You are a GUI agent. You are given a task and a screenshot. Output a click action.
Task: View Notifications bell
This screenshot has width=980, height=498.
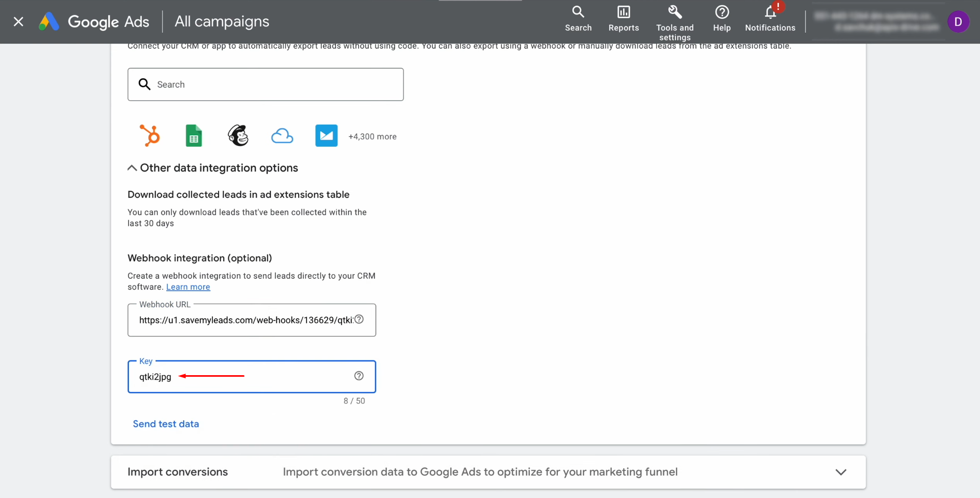(x=770, y=19)
